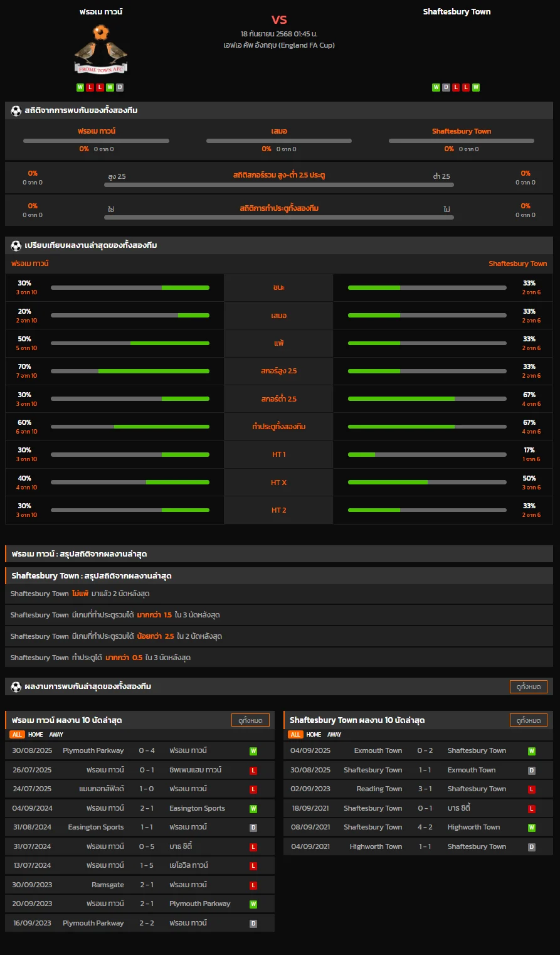
Task: Click L badge in the 24/07/2025 match row
Action: click(253, 789)
